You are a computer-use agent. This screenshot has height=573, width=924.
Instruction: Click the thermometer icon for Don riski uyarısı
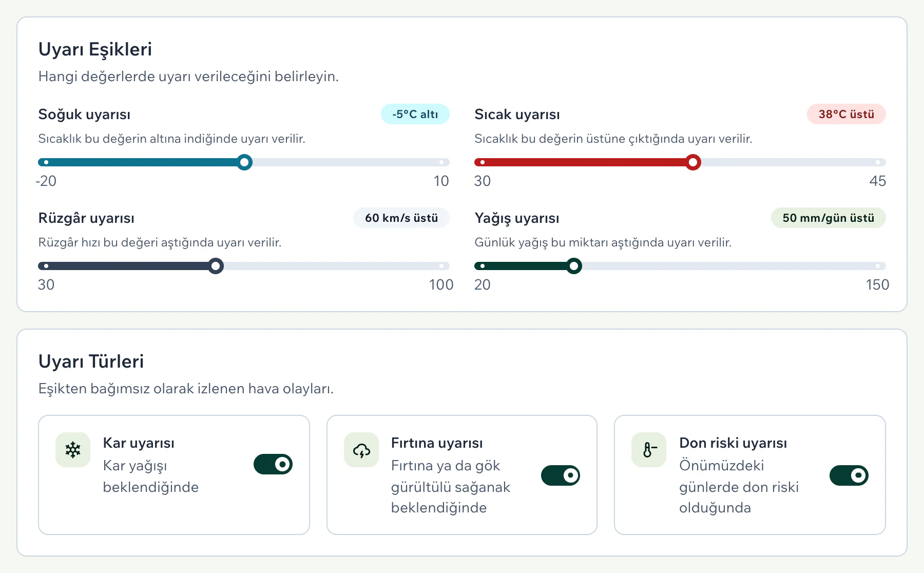pyautogui.click(x=649, y=450)
